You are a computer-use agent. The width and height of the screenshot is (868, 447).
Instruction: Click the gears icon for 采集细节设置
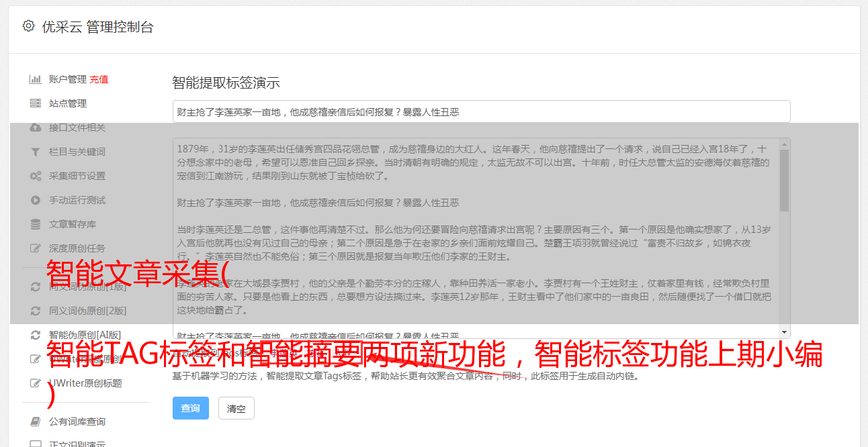[36, 176]
